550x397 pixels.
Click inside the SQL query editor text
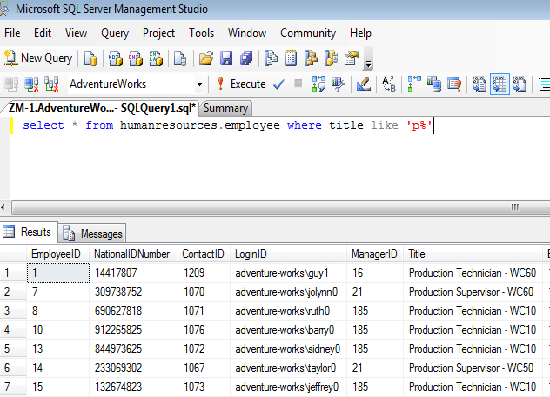tap(227, 125)
